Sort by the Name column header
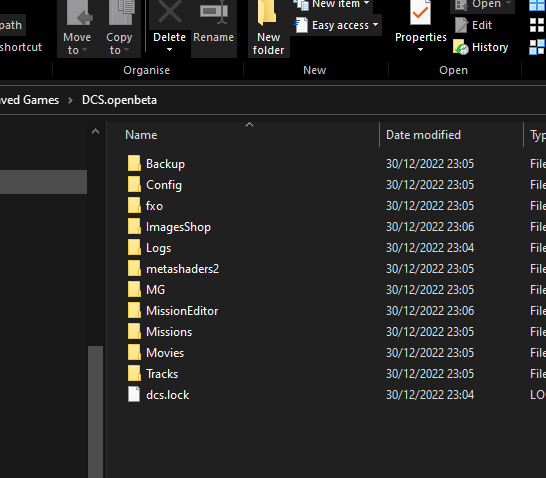The image size is (546, 478). (x=141, y=135)
